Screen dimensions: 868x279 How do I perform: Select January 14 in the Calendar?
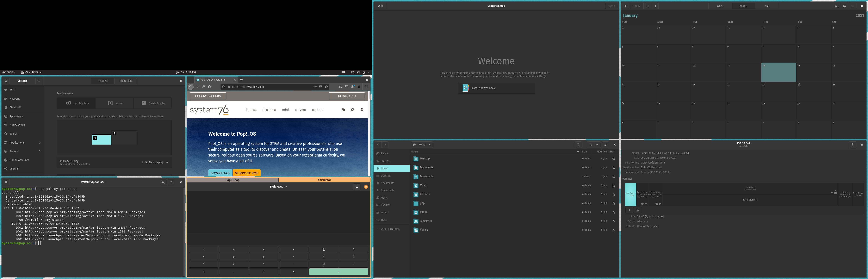click(x=778, y=72)
